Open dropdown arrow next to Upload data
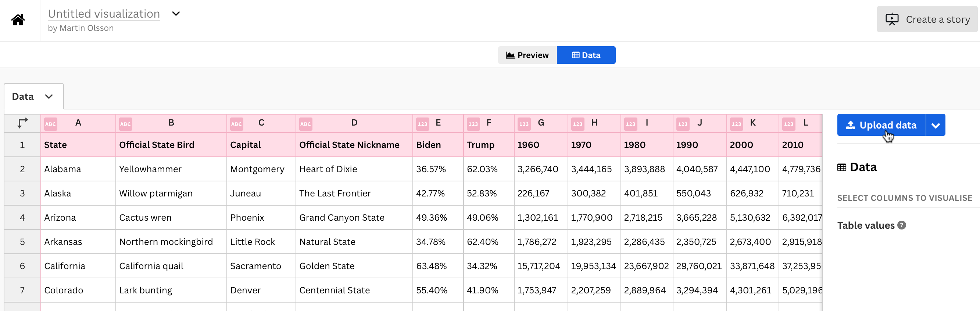The width and height of the screenshot is (980, 311). coord(936,125)
